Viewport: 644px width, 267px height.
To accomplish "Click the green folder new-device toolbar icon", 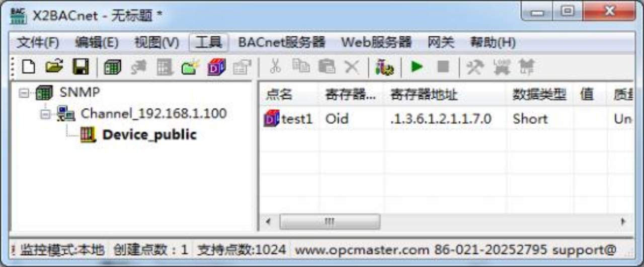I will point(191,67).
